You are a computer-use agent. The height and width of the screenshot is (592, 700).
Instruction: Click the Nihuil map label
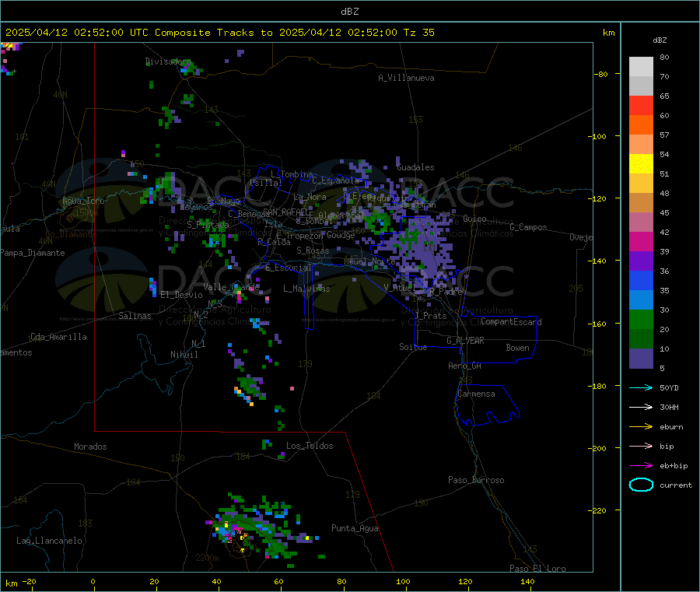[x=184, y=355]
